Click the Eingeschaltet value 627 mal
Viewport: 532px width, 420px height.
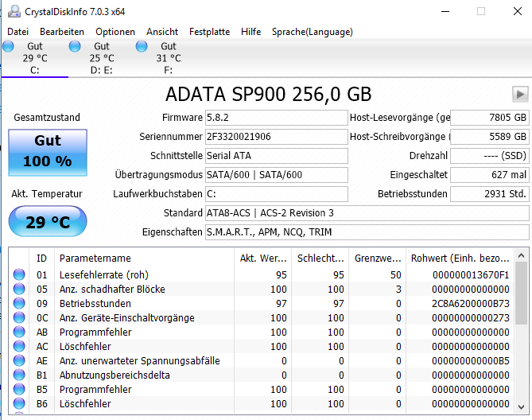coord(490,175)
